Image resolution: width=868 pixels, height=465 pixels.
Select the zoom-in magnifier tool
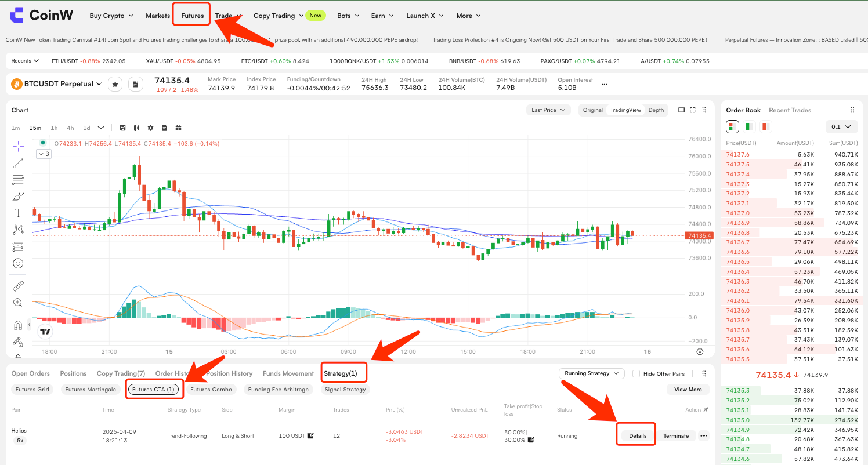(x=19, y=302)
